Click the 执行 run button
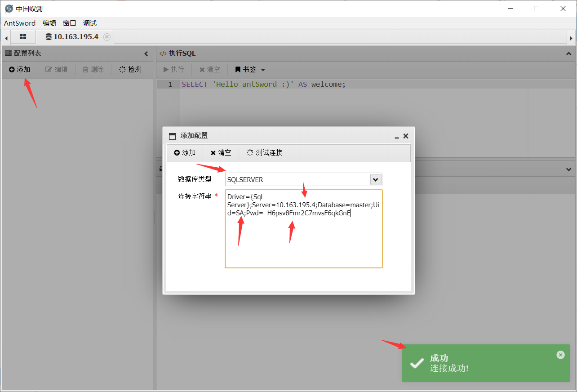The height and width of the screenshot is (392, 577). [x=173, y=69]
